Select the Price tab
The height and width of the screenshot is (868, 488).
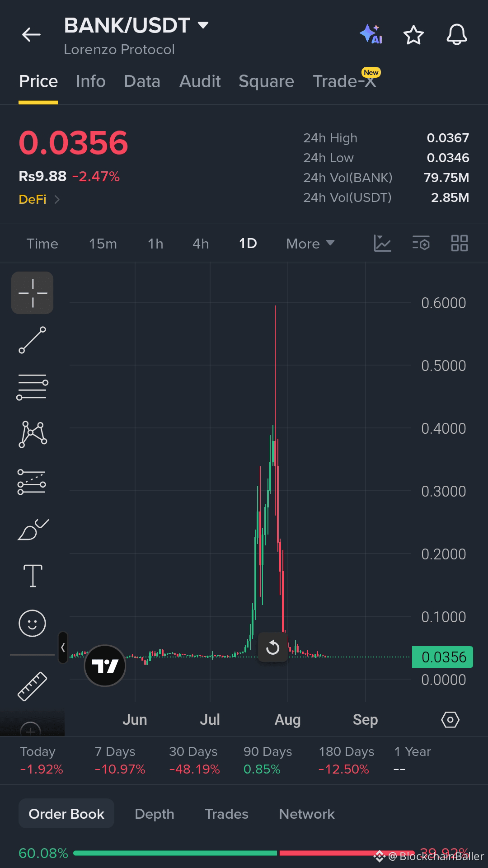[38, 81]
